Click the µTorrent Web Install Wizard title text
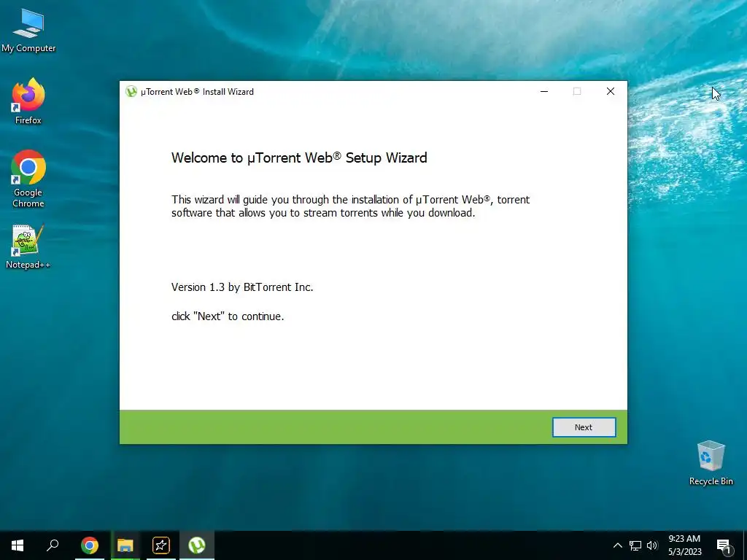 point(197,92)
